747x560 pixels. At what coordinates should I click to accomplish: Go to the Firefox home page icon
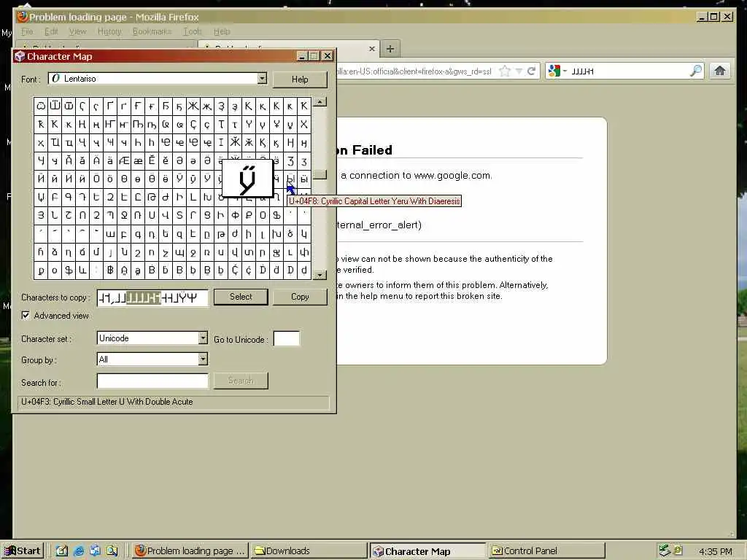719,71
